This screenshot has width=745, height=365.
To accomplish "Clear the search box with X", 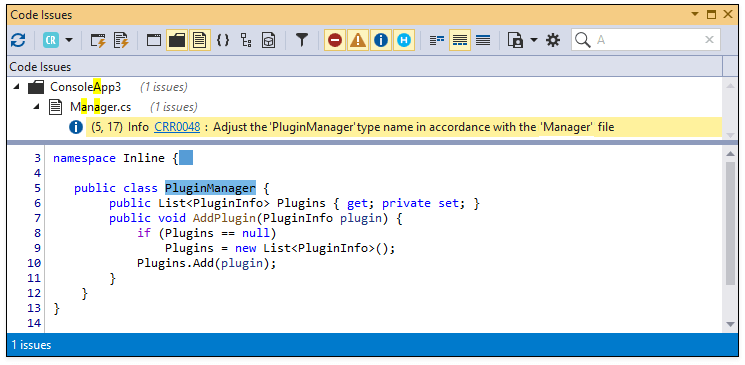I will (x=709, y=40).
